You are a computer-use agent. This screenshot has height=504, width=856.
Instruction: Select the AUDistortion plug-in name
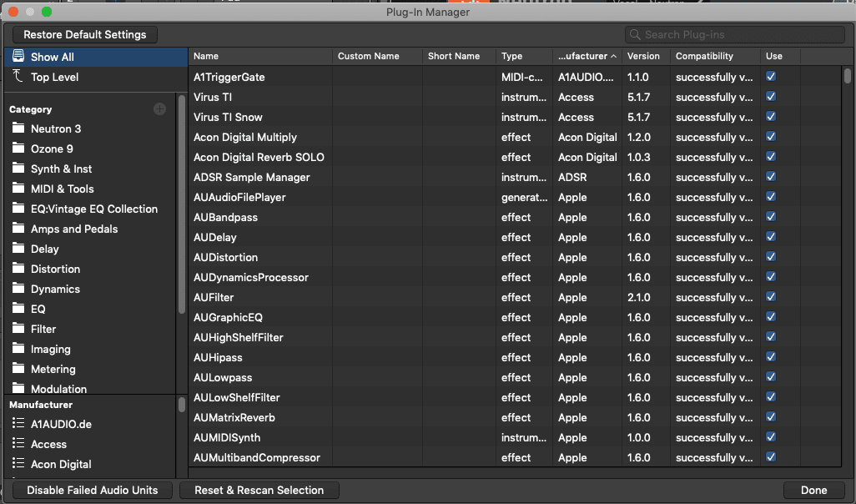coord(225,257)
